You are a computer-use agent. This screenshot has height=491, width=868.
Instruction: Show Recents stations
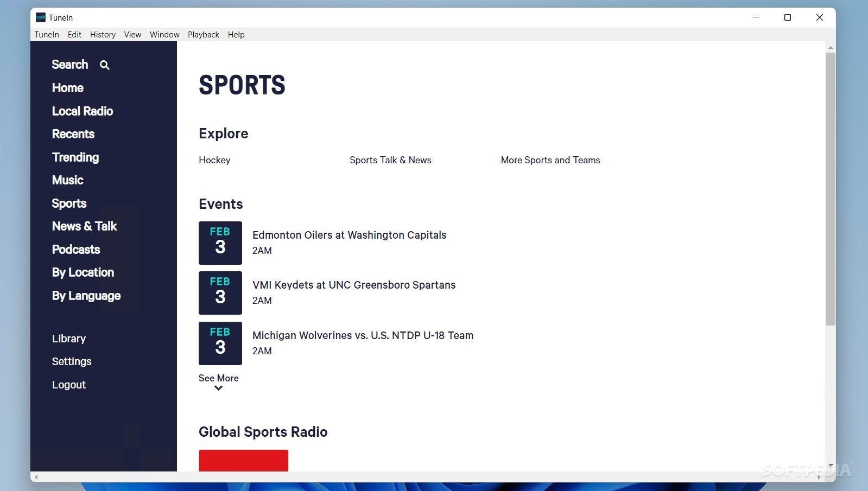point(73,134)
